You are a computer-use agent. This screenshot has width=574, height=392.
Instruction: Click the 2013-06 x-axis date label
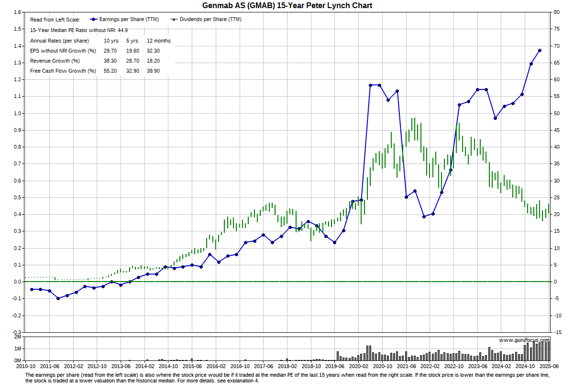pyautogui.click(x=121, y=366)
